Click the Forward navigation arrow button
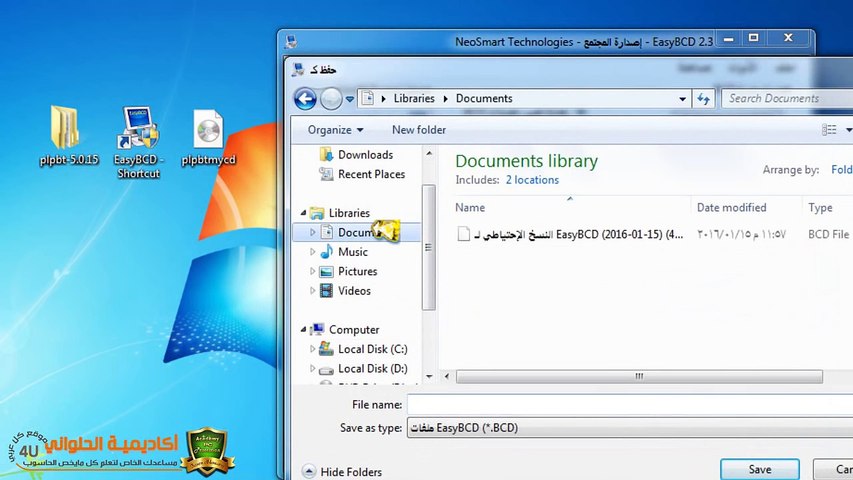The width and height of the screenshot is (853, 480). pyautogui.click(x=331, y=99)
